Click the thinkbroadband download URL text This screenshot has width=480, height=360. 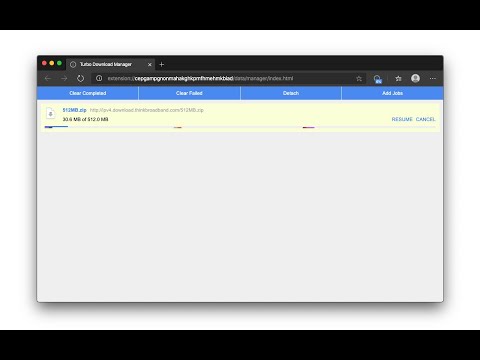click(x=147, y=110)
